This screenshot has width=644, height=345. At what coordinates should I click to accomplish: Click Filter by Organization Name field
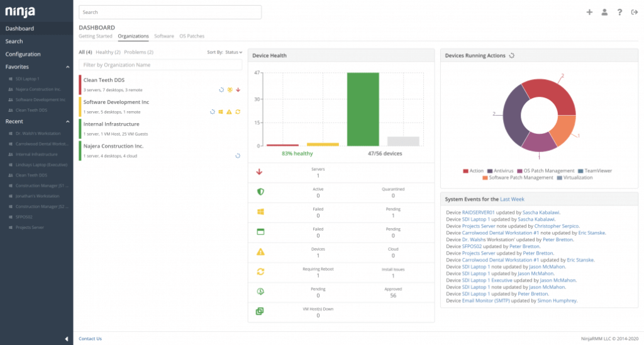[x=160, y=65]
